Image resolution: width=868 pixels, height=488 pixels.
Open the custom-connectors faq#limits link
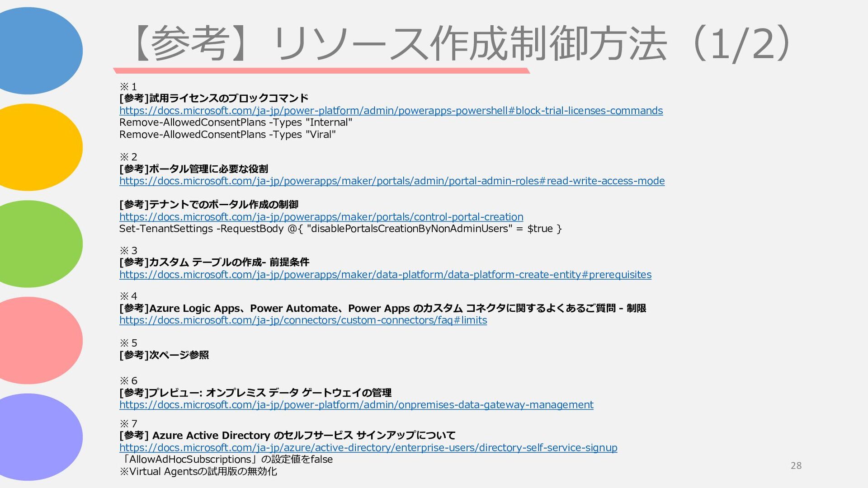pyautogui.click(x=303, y=320)
